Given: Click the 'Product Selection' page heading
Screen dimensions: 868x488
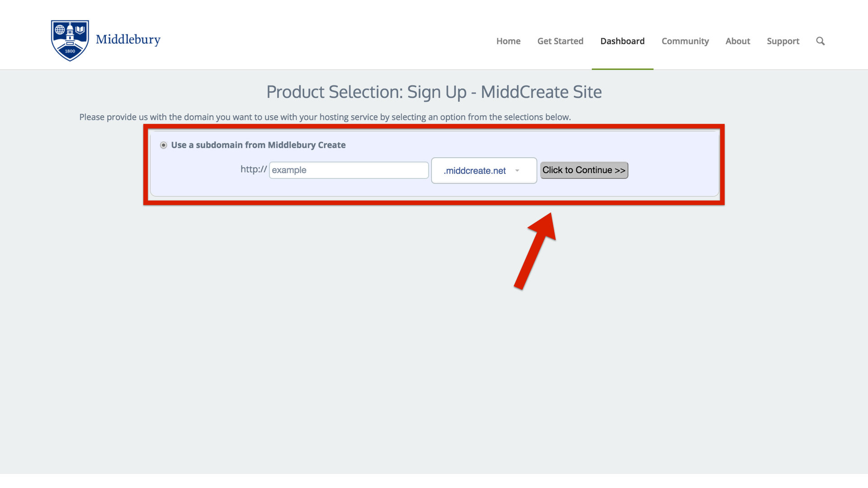Looking at the screenshot, I should [434, 92].
